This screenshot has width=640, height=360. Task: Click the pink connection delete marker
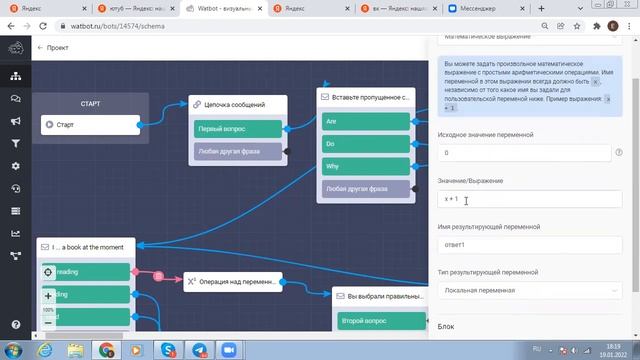158,277
